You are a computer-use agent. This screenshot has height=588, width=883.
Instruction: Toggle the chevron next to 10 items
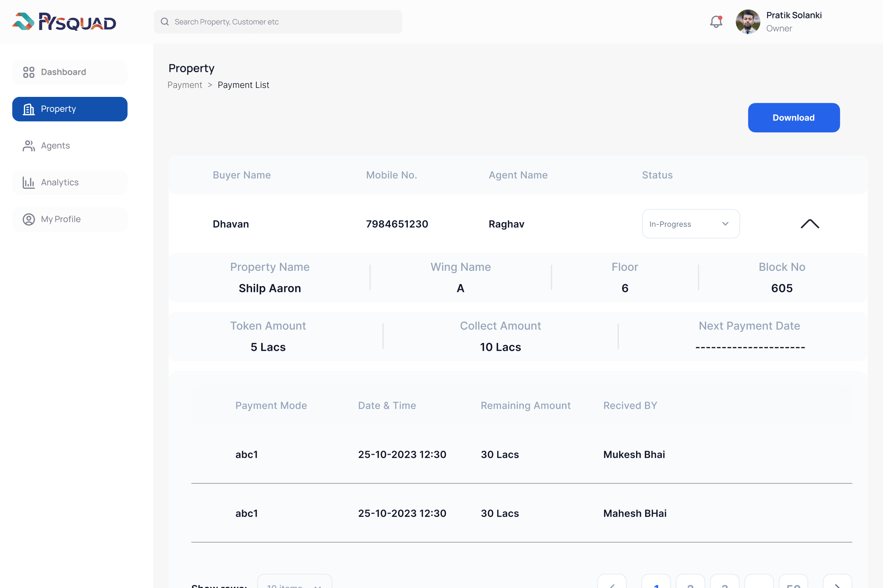tap(318, 584)
